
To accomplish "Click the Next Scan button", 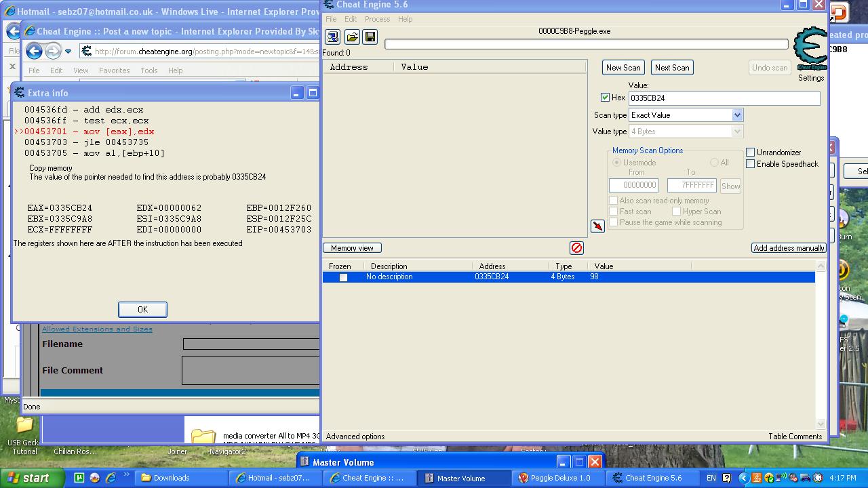I will pyautogui.click(x=672, y=68).
